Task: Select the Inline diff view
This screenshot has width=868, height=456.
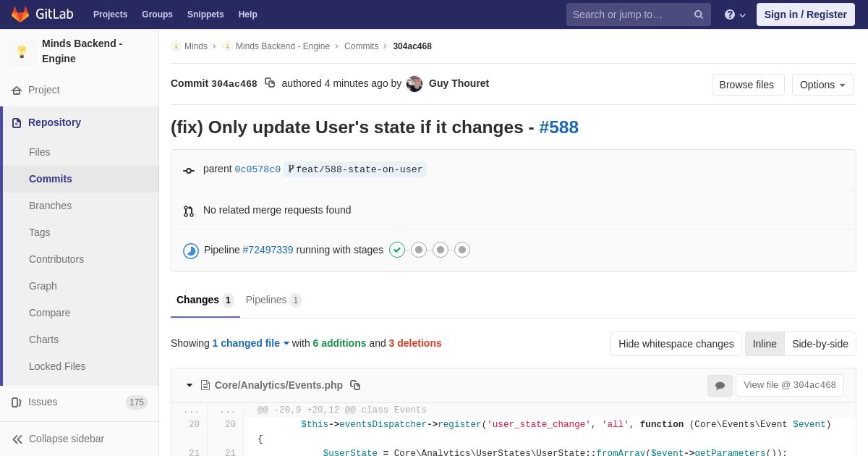Action: 765,344
